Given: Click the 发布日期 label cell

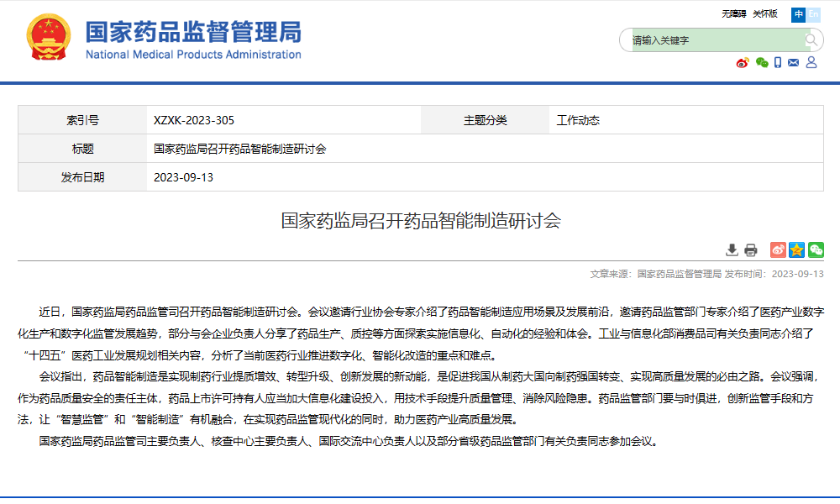Looking at the screenshot, I should [x=82, y=176].
